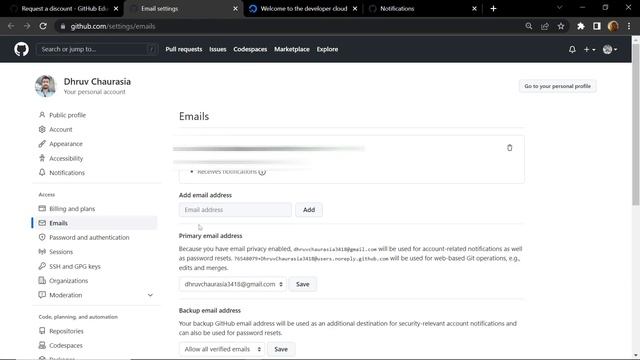Open Billing and plans in sidebar
Image resolution: width=640 pixels, height=360 pixels.
(x=72, y=209)
